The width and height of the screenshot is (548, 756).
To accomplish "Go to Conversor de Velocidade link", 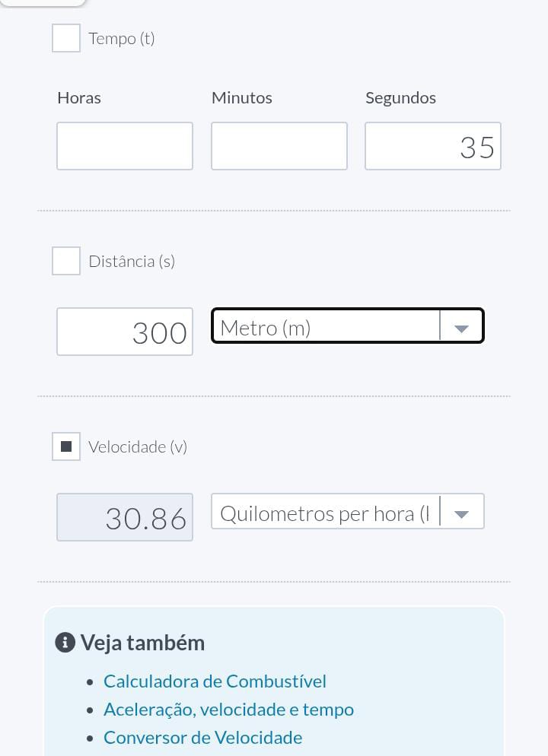I will [x=202, y=737].
